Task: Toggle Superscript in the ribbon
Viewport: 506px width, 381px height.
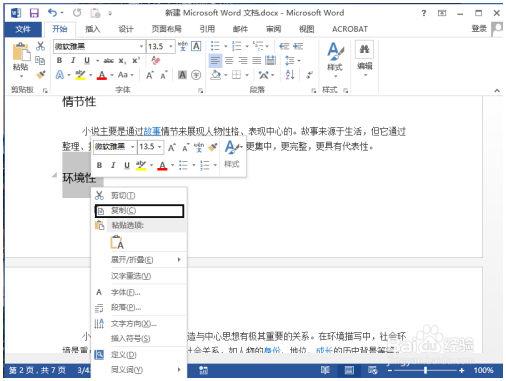Action: pos(135,61)
